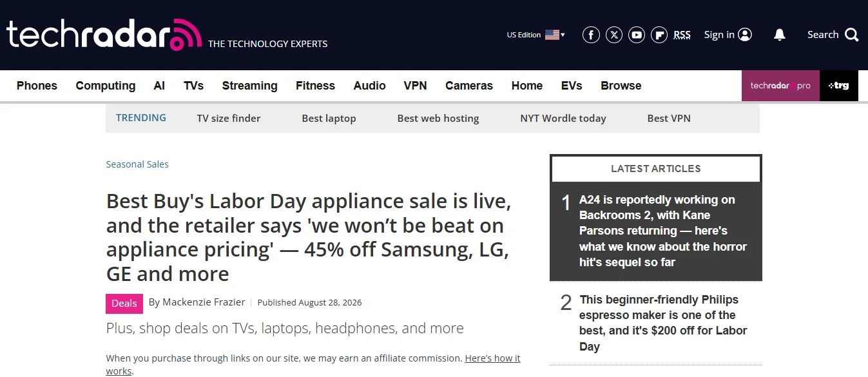
Task: Open author Mackenzie Frazier's profile
Action: (204, 302)
